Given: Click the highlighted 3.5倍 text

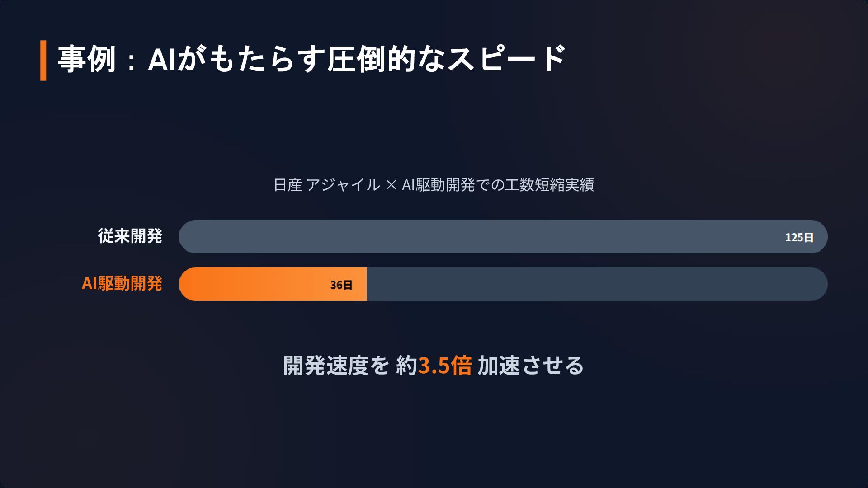Looking at the screenshot, I should point(445,366).
